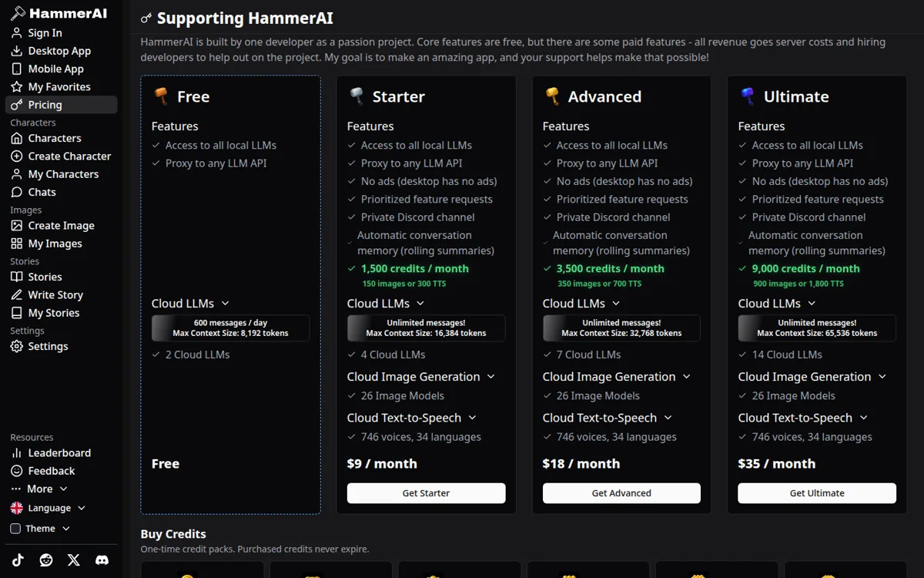Click the Get Starter button
The height and width of the screenshot is (578, 924).
click(x=427, y=493)
